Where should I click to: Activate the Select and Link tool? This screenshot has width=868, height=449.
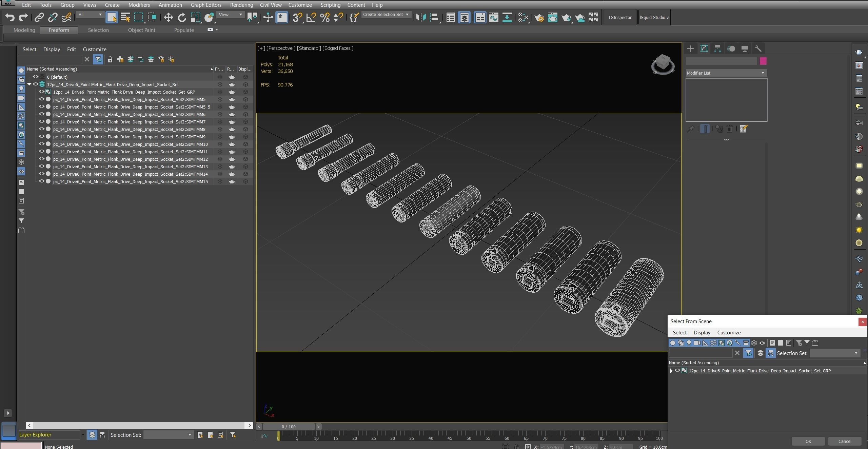click(x=39, y=17)
